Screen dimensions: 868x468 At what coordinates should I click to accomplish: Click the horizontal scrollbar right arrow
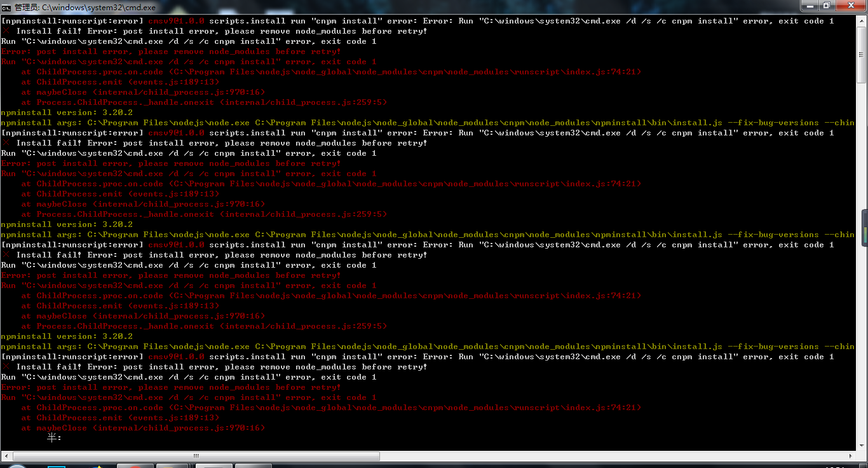(x=850, y=456)
